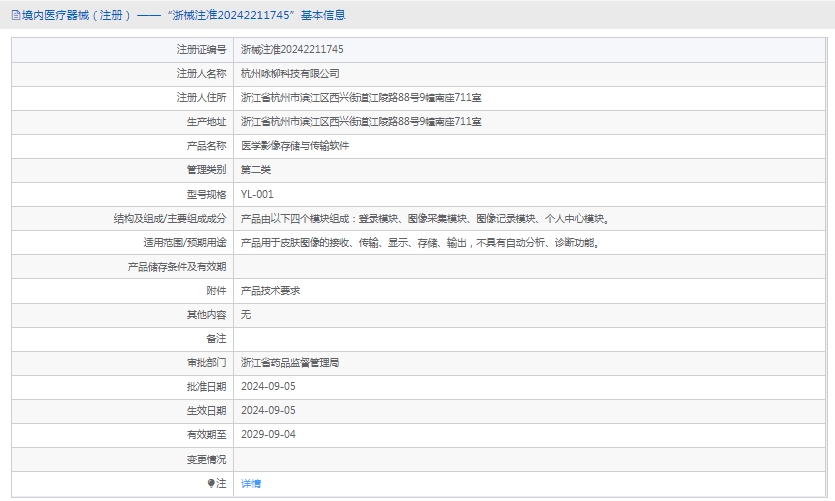The width and height of the screenshot is (835, 501).
Task: Select the approval date 2024-09-05 in 批准日期 row
Action: 268,386
